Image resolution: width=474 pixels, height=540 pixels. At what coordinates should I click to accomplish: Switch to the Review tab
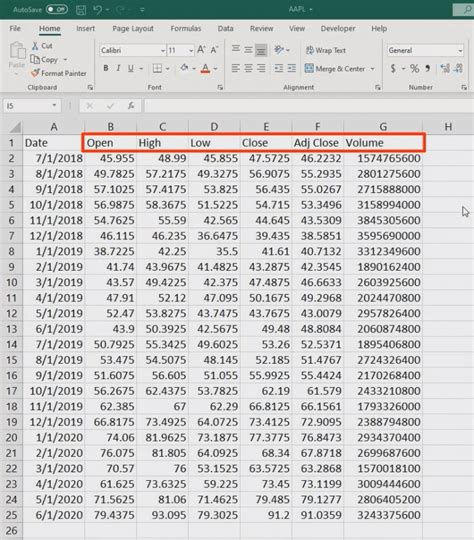(261, 29)
